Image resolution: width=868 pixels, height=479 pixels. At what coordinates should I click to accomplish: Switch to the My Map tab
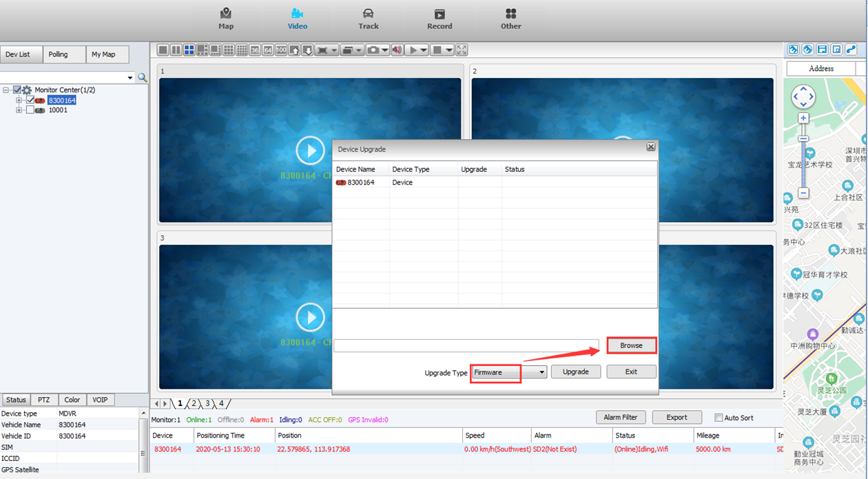click(x=107, y=54)
